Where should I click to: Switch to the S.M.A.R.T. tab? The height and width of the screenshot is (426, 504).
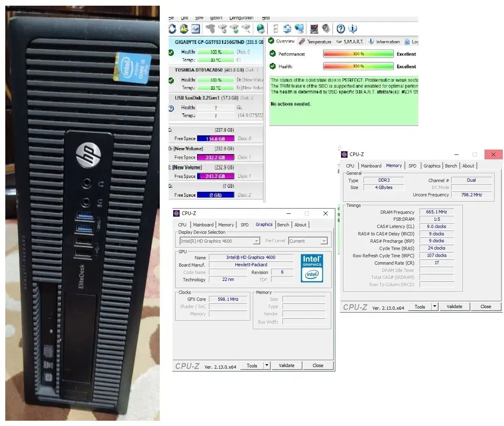350,41
